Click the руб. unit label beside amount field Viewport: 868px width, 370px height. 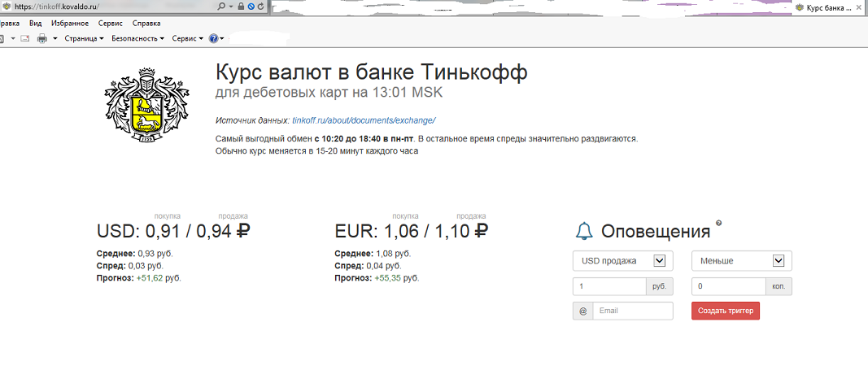[659, 286]
